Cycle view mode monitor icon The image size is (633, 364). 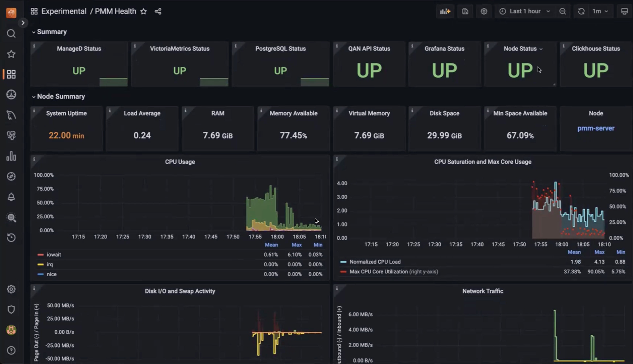click(x=624, y=11)
